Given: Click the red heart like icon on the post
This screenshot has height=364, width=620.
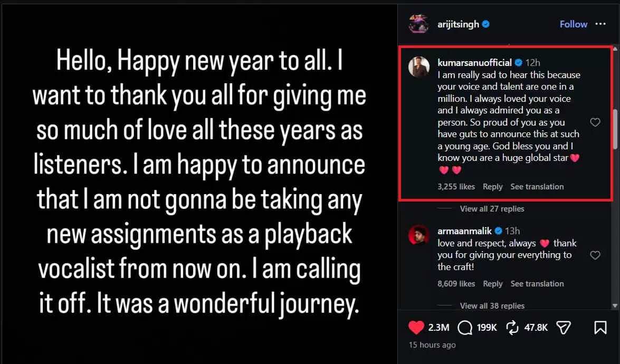Looking at the screenshot, I should pos(416,328).
